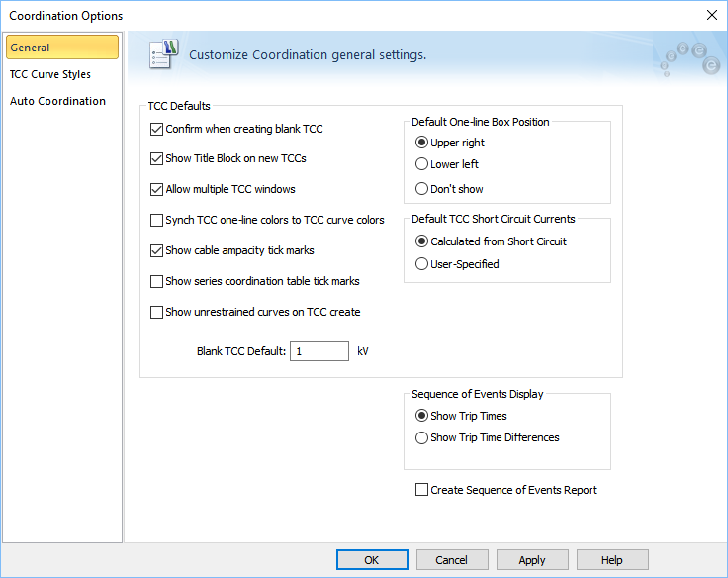Screen dimensions: 728x578
Task: Close the Coordination Options dialog
Action: click(710, 15)
